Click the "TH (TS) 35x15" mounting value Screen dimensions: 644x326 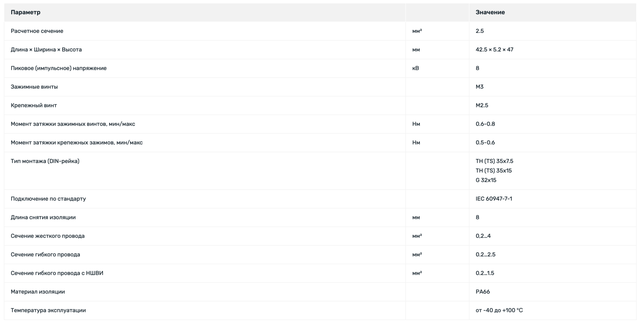(493, 171)
